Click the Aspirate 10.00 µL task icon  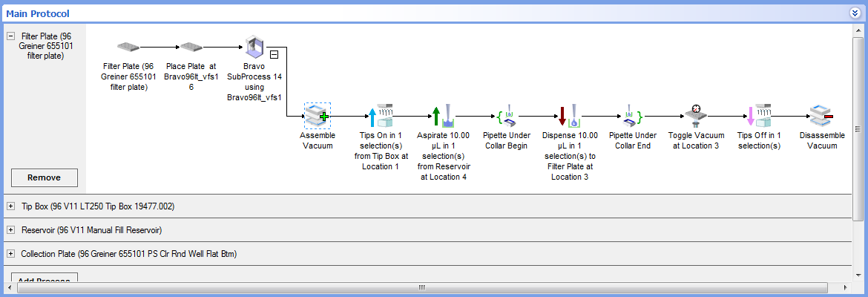click(444, 116)
